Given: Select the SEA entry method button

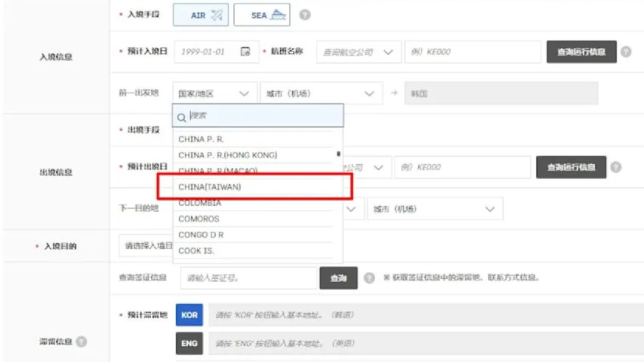Looking at the screenshot, I should (x=262, y=15).
